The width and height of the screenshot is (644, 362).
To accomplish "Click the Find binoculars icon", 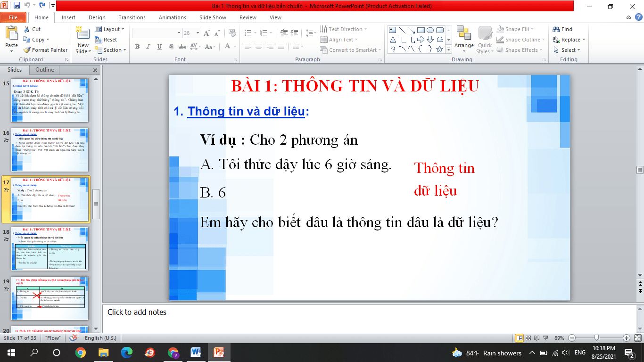I will (556, 29).
